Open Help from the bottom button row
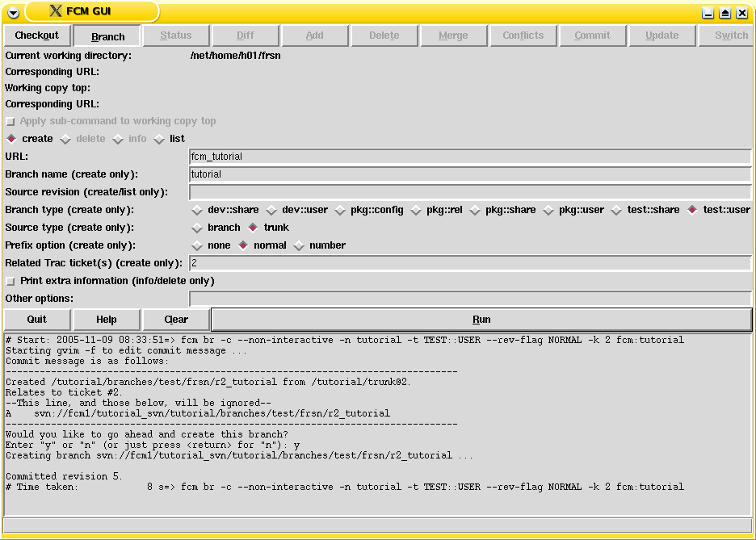Screen dimensions: 756x540 106,320
